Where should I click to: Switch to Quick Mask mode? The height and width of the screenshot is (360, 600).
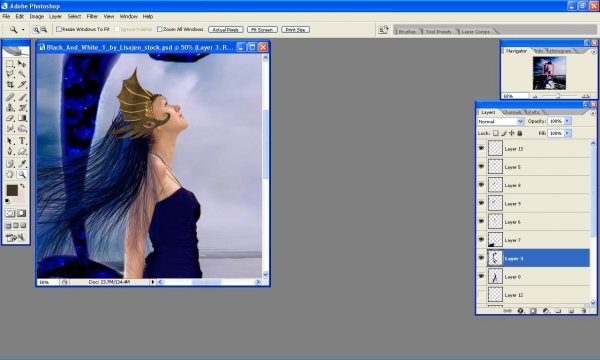[22, 213]
